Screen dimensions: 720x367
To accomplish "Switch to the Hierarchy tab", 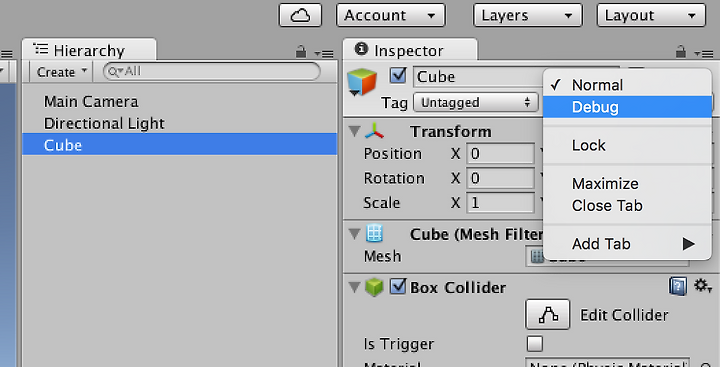I will (89, 50).
